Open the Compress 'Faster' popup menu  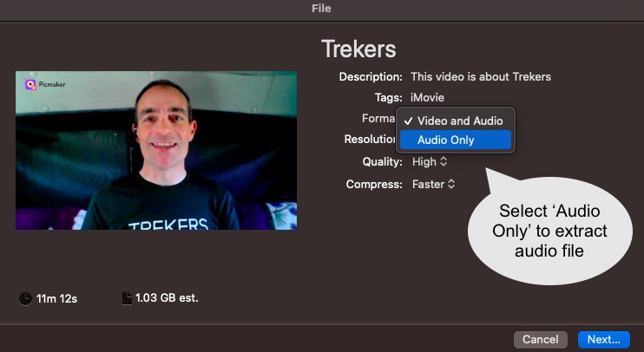point(433,184)
